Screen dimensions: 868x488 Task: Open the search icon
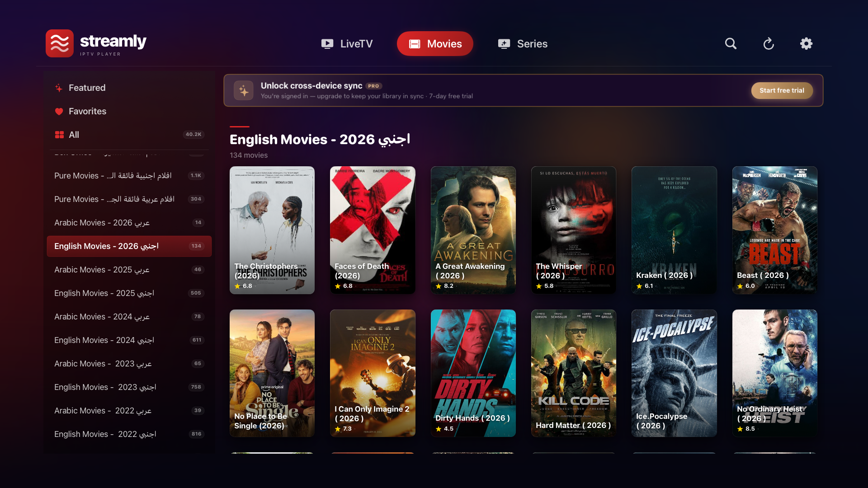coord(731,43)
